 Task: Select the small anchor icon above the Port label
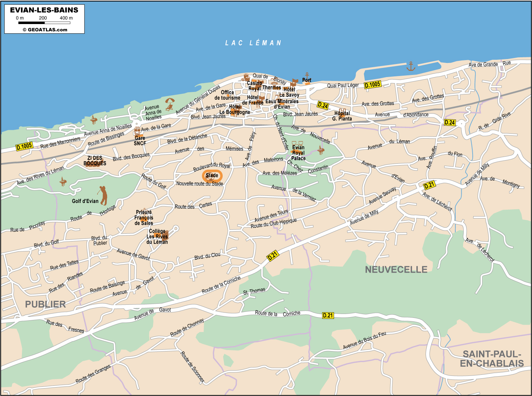(307, 75)
